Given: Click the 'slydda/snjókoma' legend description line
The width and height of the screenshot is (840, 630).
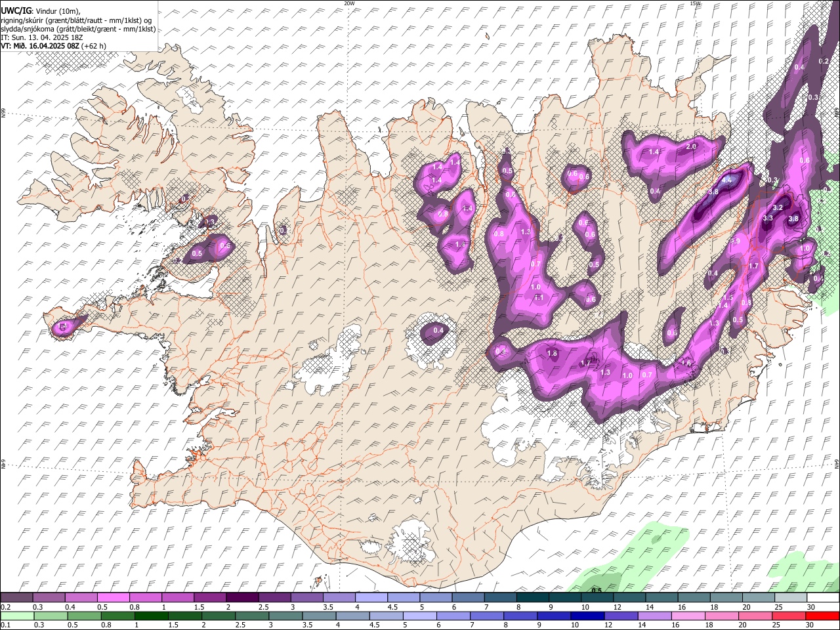Looking at the screenshot, I should (x=78, y=29).
